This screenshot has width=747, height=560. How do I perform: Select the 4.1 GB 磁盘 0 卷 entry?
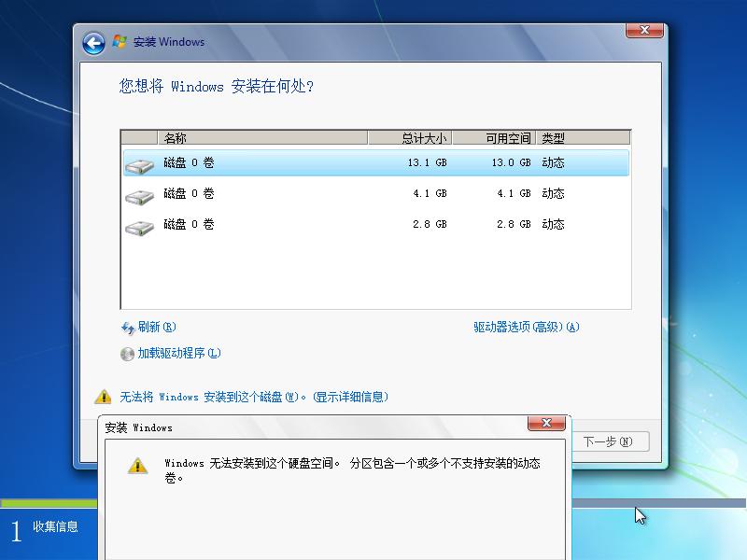(280, 193)
